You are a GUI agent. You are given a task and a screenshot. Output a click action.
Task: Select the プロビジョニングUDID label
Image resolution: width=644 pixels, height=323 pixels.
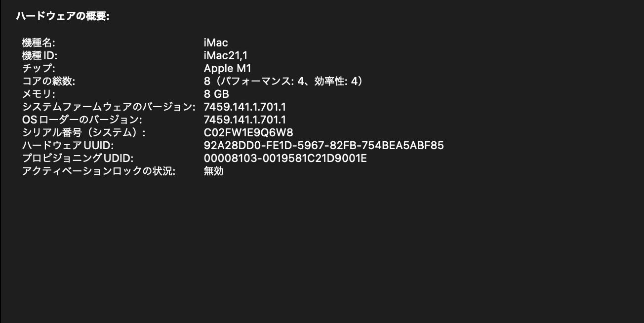coord(78,158)
